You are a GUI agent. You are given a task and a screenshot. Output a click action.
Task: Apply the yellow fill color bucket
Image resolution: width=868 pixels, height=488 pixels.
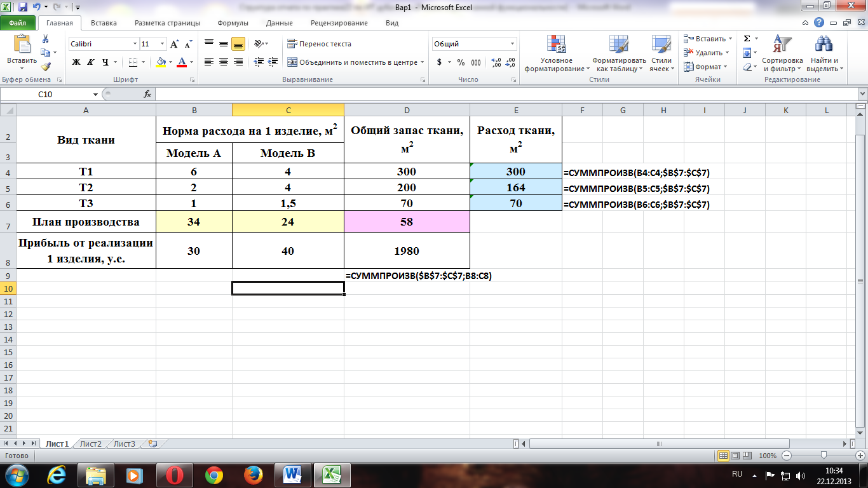click(x=161, y=62)
